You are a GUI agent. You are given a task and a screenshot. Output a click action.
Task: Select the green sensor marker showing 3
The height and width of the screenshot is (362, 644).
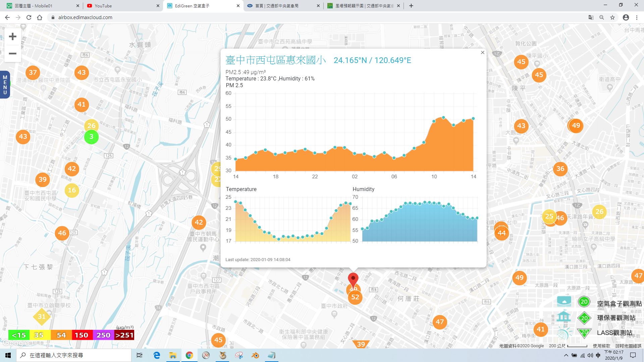[91, 137]
